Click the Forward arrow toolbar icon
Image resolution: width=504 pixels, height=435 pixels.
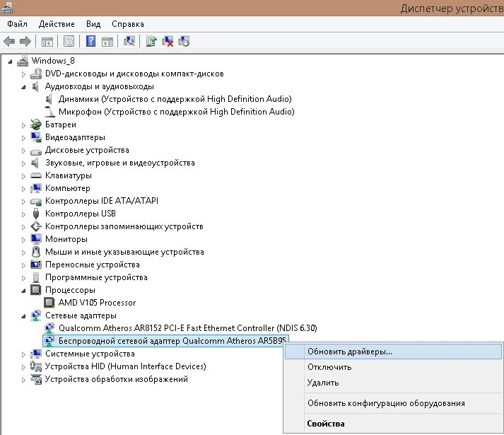[25, 42]
